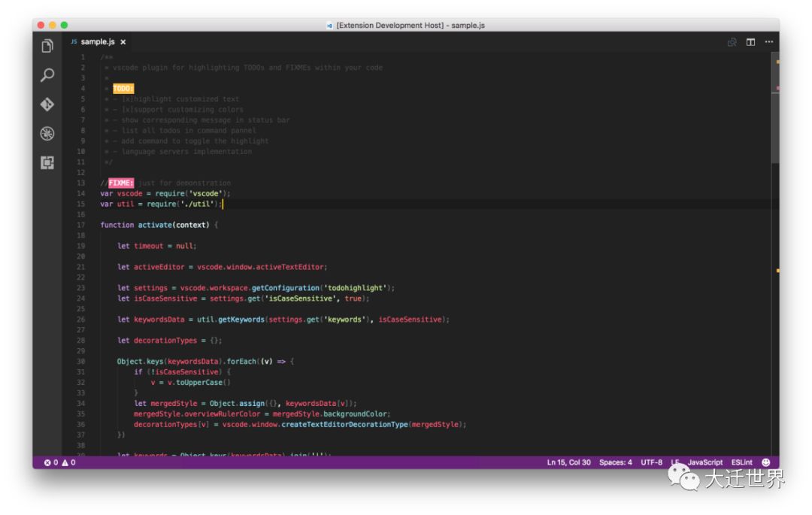Click Ln 15, Col 30 position indicator
The height and width of the screenshot is (515, 812).
[568, 462]
